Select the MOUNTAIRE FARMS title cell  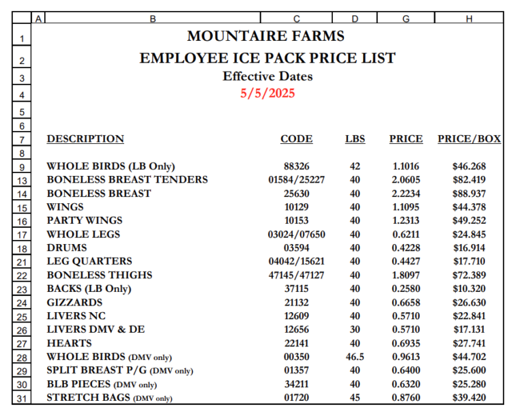click(266, 36)
